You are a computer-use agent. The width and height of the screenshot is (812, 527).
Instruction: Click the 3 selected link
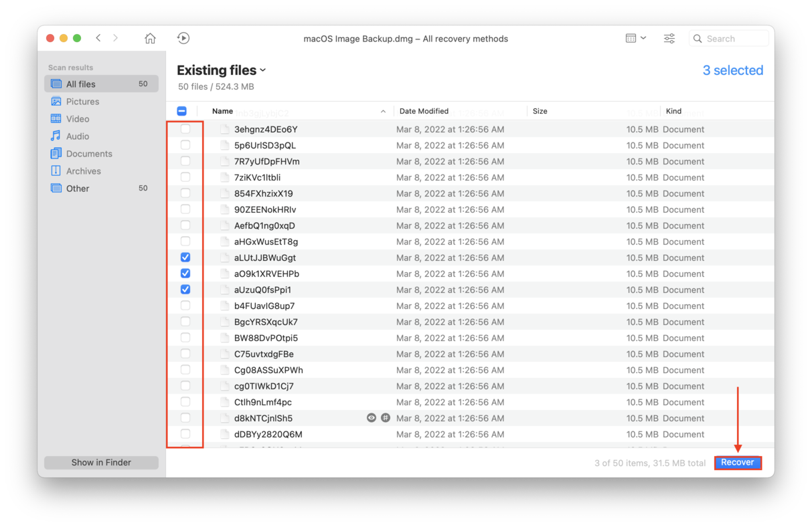(x=733, y=70)
